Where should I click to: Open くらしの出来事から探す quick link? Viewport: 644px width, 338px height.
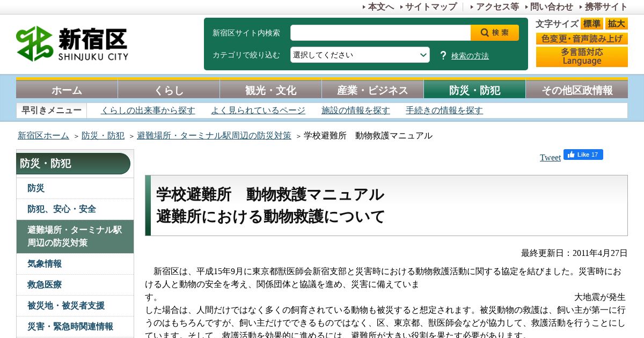148,111
